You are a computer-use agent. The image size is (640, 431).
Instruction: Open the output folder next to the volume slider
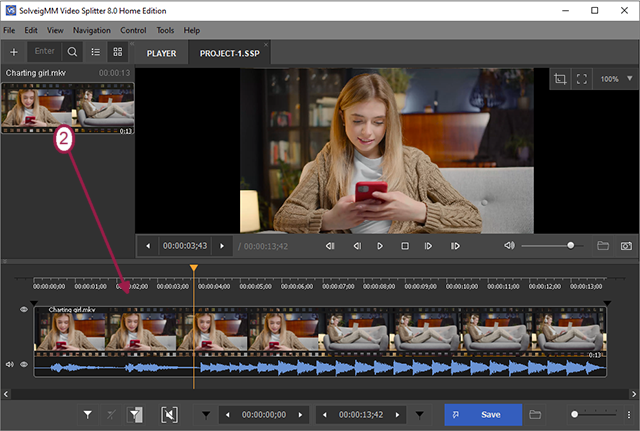click(603, 245)
